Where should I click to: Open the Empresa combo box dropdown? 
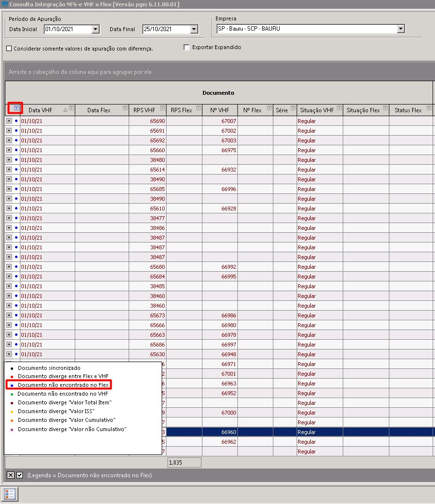pos(401,29)
